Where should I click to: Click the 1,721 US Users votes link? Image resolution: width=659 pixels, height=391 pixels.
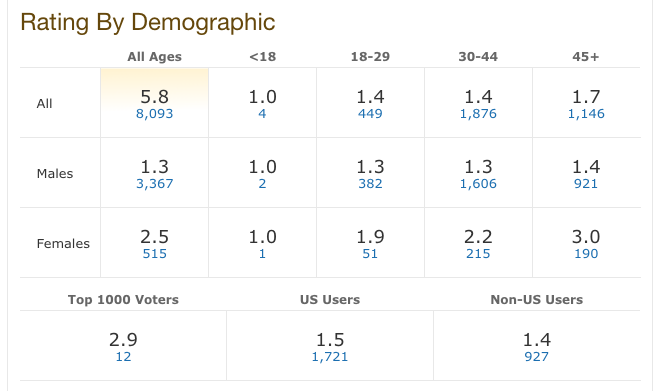[x=330, y=357]
